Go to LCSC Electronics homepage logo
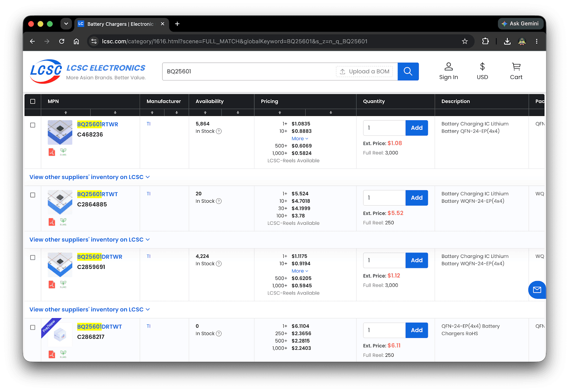The height and width of the screenshot is (392, 569). 88,71
